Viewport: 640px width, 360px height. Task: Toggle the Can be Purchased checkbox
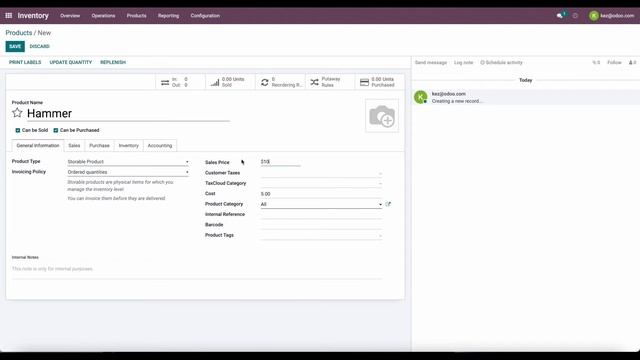(56, 130)
